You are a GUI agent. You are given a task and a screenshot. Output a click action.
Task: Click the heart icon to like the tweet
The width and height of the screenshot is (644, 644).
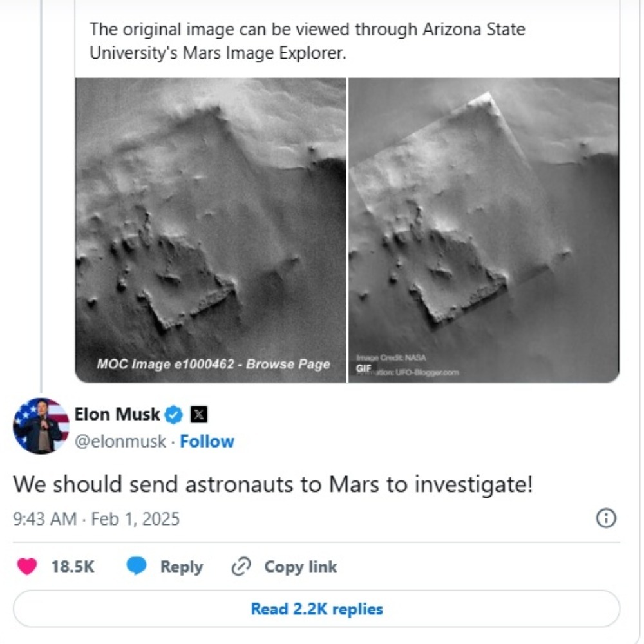[27, 567]
